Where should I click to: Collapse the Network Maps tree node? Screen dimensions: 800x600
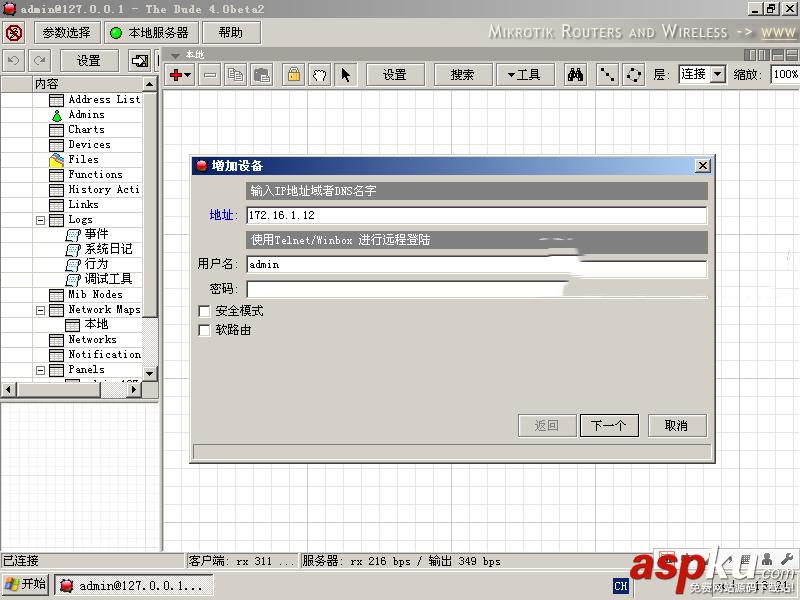coord(40,310)
